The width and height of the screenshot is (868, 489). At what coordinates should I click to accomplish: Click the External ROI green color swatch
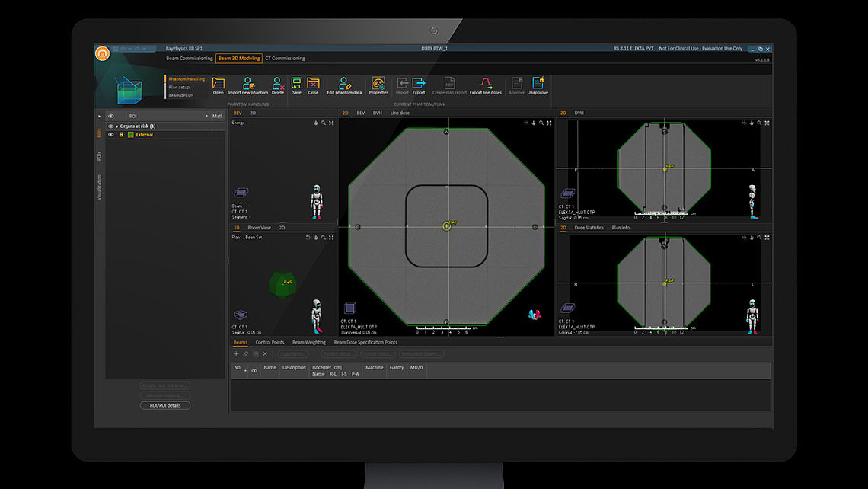[x=129, y=134]
